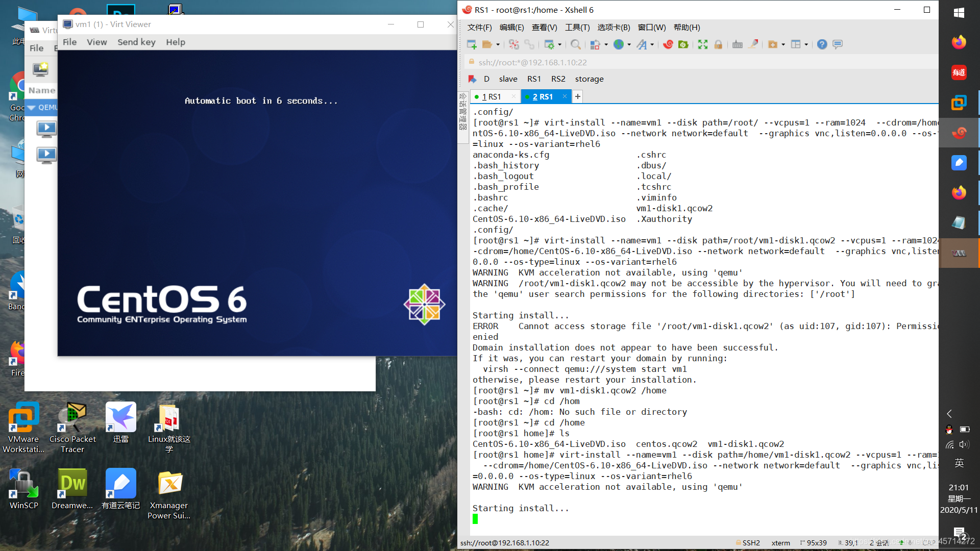Click the disconnect icon in Xshell toolbar
Image resolution: width=980 pixels, height=551 pixels.
(x=514, y=44)
